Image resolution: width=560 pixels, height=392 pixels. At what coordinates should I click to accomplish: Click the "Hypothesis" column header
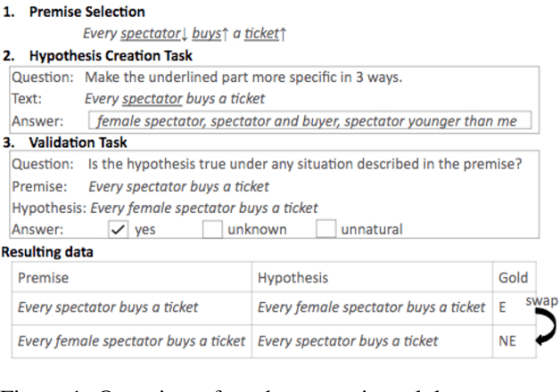tap(292, 278)
